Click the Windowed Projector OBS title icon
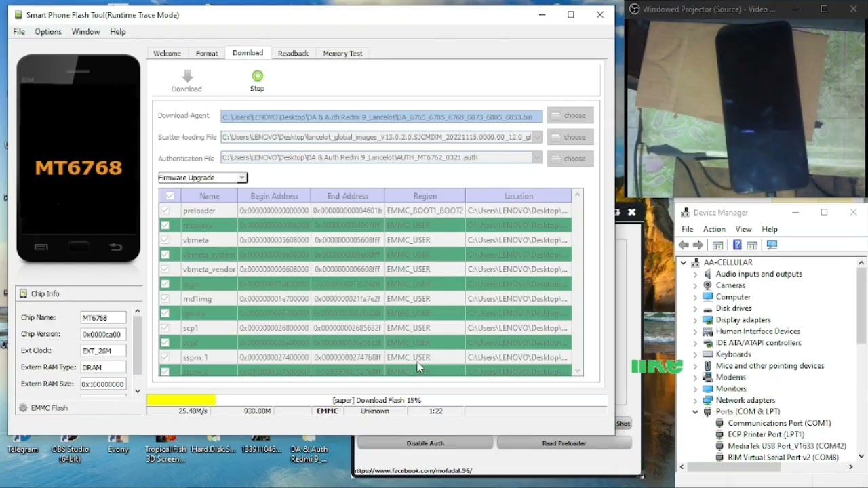 click(x=634, y=9)
